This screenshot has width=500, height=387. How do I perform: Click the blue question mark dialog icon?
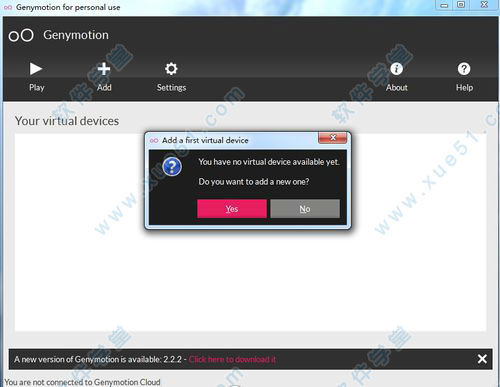point(172,167)
